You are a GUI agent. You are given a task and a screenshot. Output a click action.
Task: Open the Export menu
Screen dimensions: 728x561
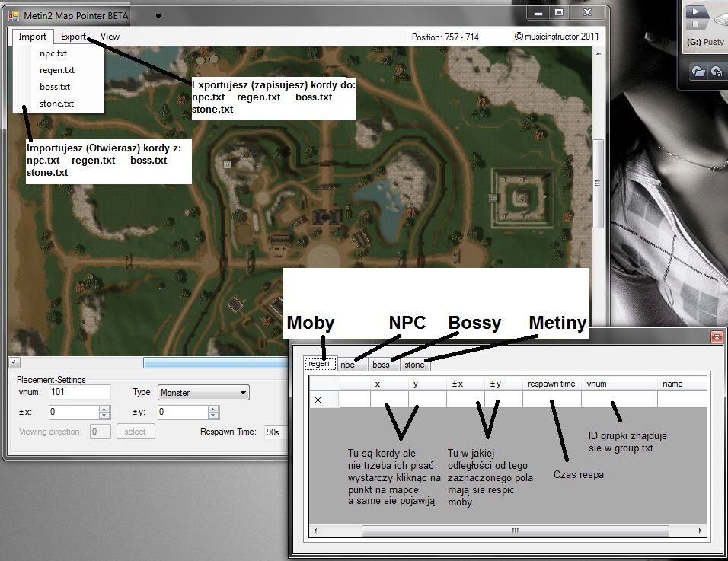(x=73, y=37)
